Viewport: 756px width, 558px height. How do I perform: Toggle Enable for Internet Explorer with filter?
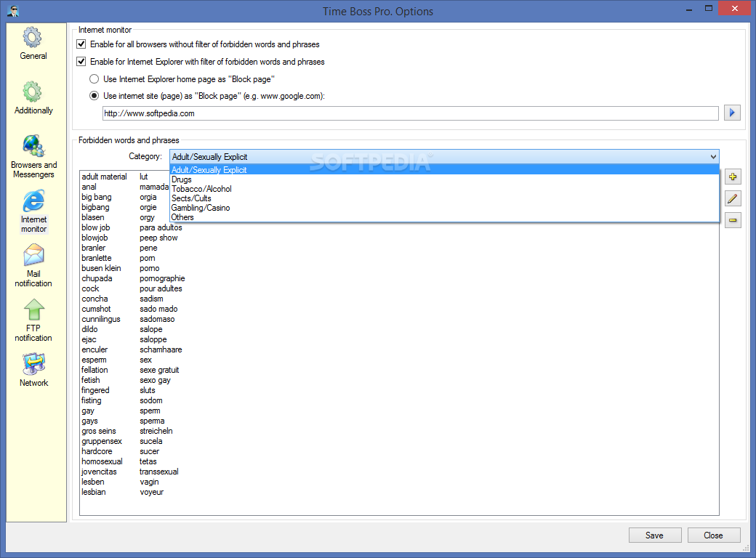(x=81, y=62)
